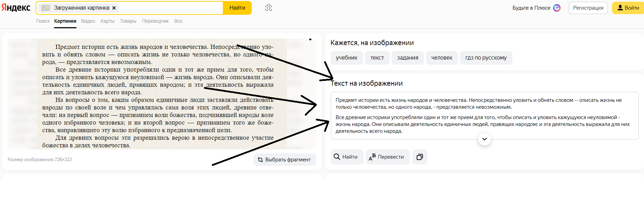
Task: Copy recognized text with copy icon
Action: click(419, 157)
